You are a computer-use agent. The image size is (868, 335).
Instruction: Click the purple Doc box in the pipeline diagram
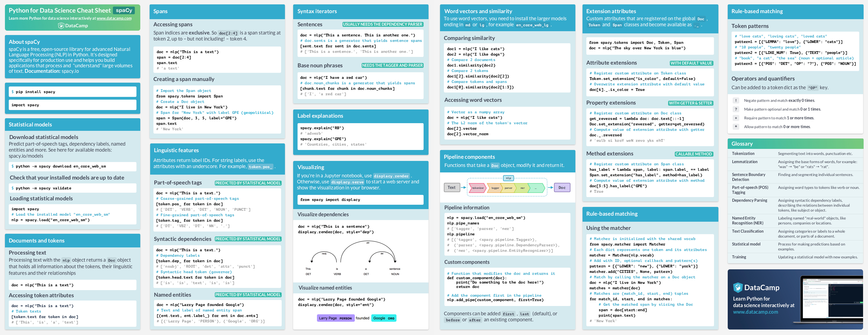tap(562, 187)
